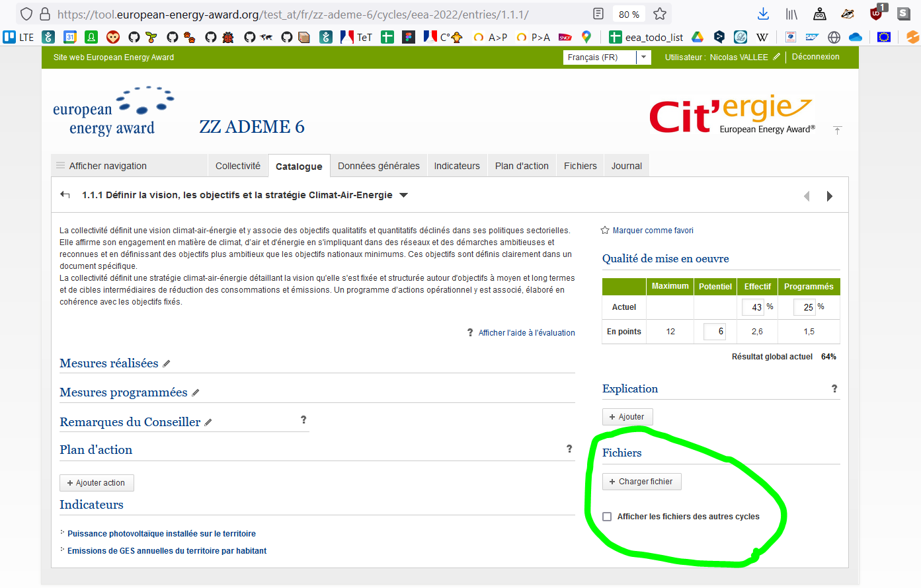Viewport: 921px width, 588px height.
Task: Open "Emissions de GES annuelles" indicator link
Action: coord(166,550)
